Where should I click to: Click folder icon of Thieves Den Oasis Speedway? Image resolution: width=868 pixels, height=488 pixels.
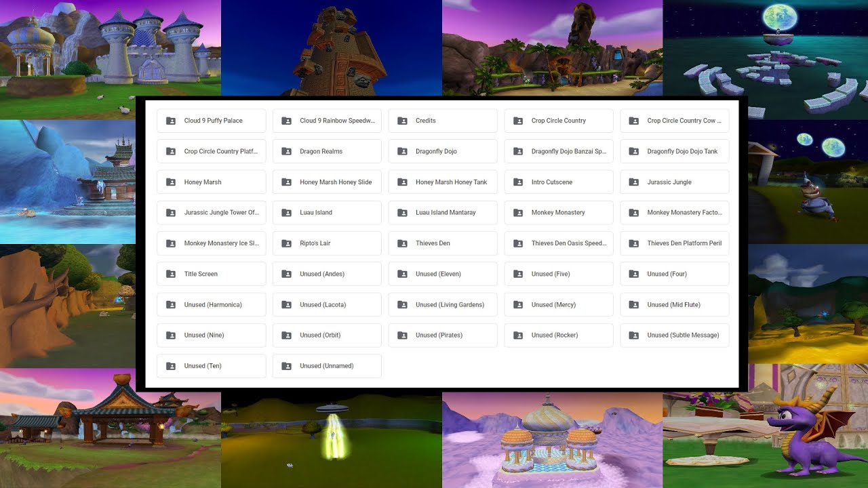click(x=518, y=243)
